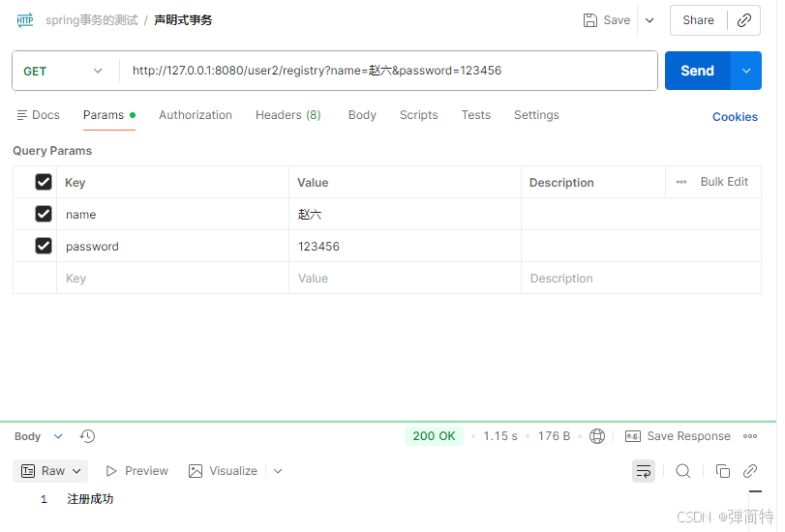The image size is (785, 532).
Task: Open the Settings tab
Action: pyautogui.click(x=536, y=115)
